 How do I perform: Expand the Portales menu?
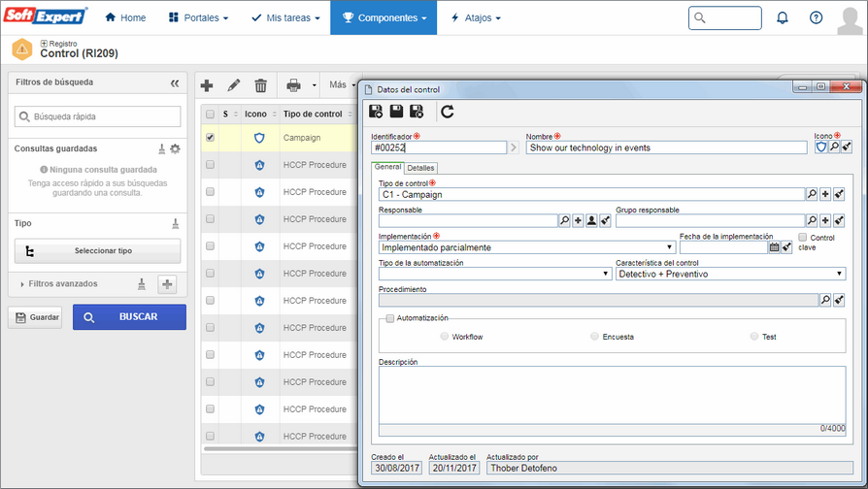click(x=198, y=17)
